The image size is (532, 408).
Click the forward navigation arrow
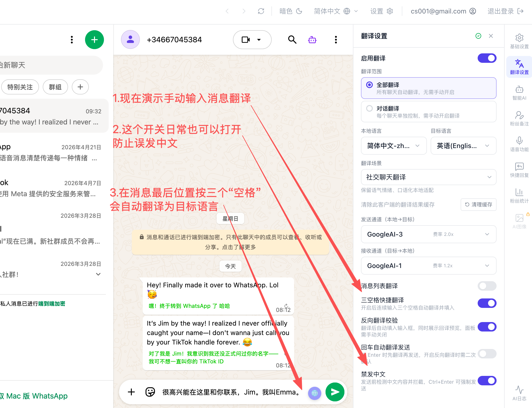click(x=244, y=11)
